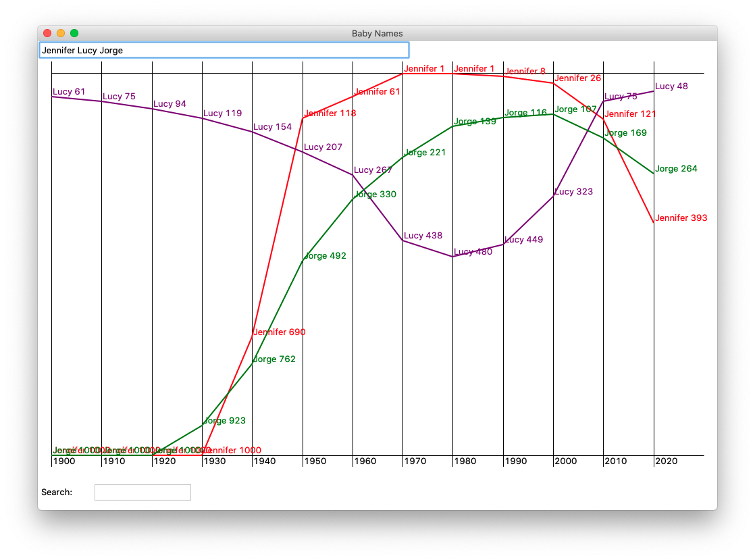This screenshot has height=560, width=755.
Task: Click the "Jennifer 393" data label
Action: point(681,218)
